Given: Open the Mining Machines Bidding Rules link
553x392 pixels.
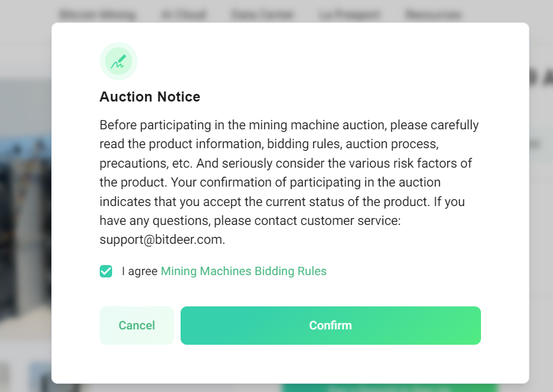Looking at the screenshot, I should tap(244, 271).
